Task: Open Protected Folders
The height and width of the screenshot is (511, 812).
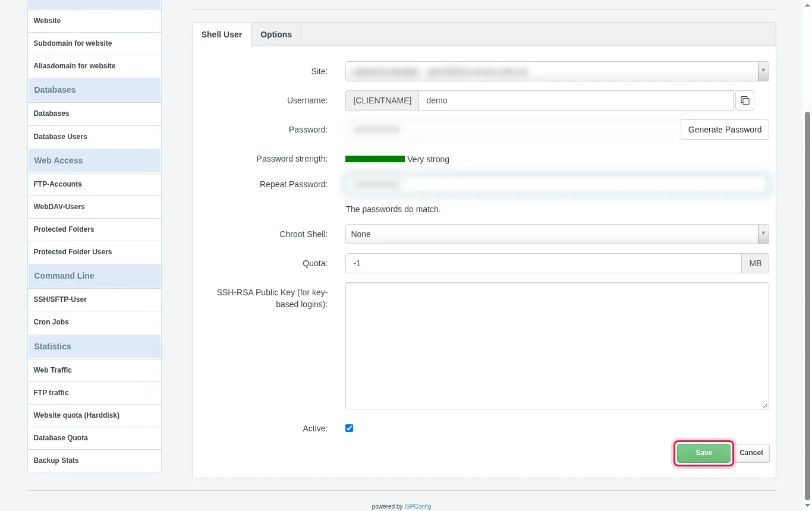Action: (x=95, y=229)
